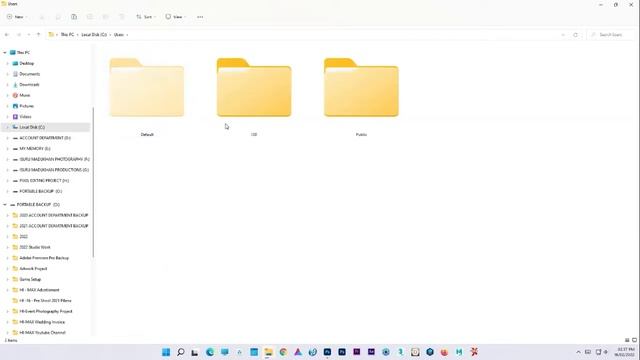Click the File Explorer taskbar icon
640x360 pixels.
[x=268, y=352]
